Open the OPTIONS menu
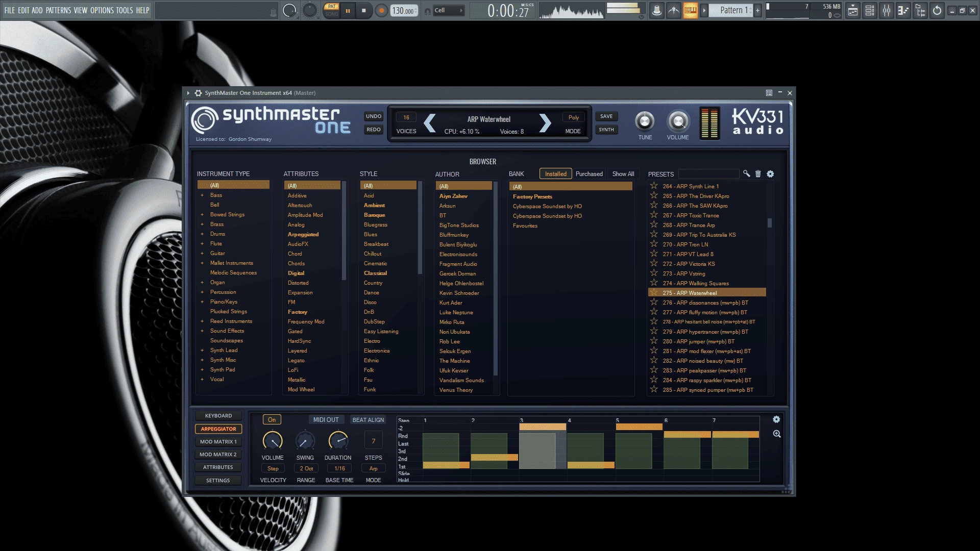 pos(102,10)
